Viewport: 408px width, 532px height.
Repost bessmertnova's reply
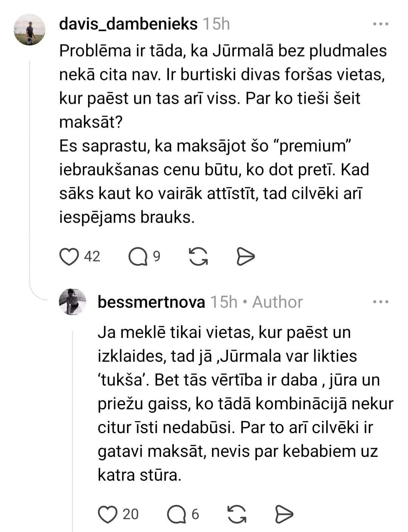[x=237, y=514]
